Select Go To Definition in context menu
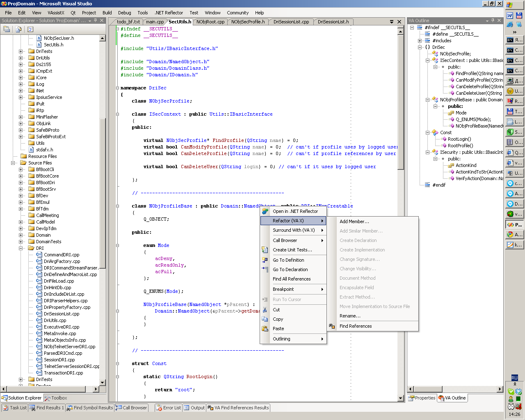The height and width of the screenshot is (420, 525). click(x=288, y=260)
